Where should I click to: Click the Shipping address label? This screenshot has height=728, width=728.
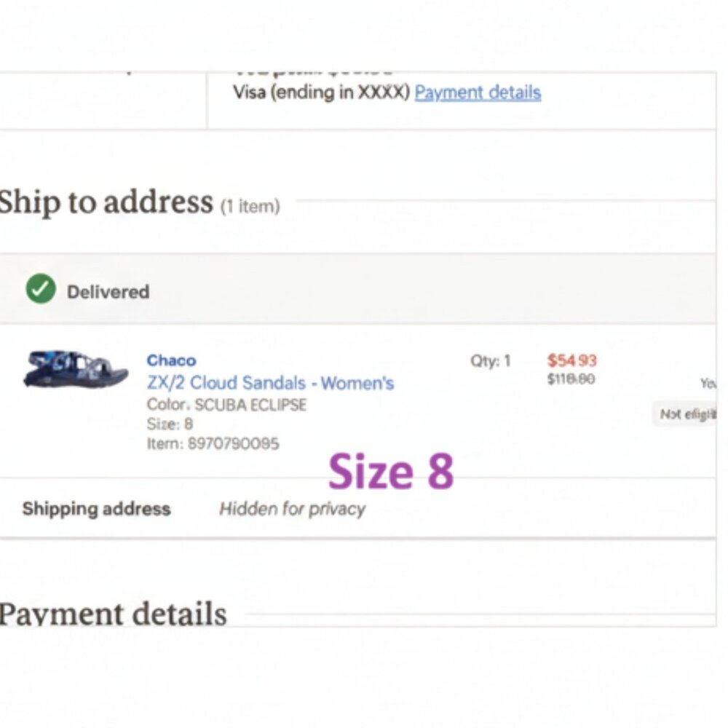[96, 509]
